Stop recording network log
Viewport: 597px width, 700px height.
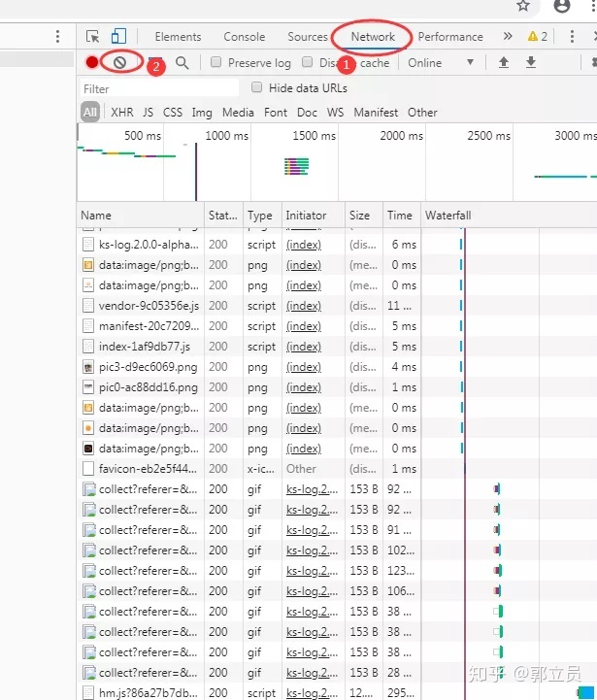(92, 62)
